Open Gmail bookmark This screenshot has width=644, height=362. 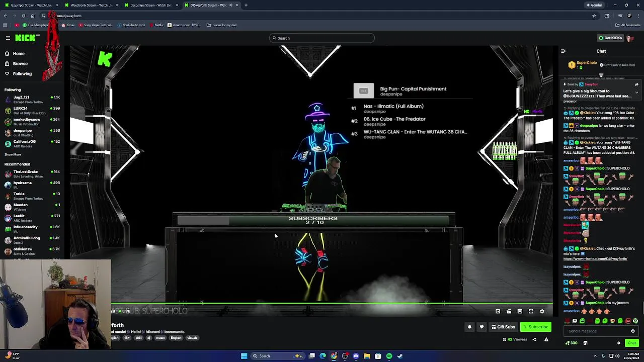(68, 25)
